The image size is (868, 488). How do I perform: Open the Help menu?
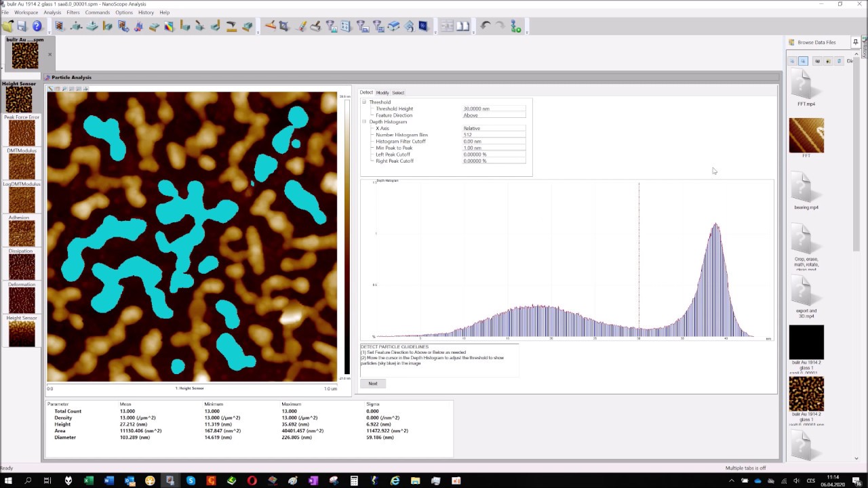(165, 12)
